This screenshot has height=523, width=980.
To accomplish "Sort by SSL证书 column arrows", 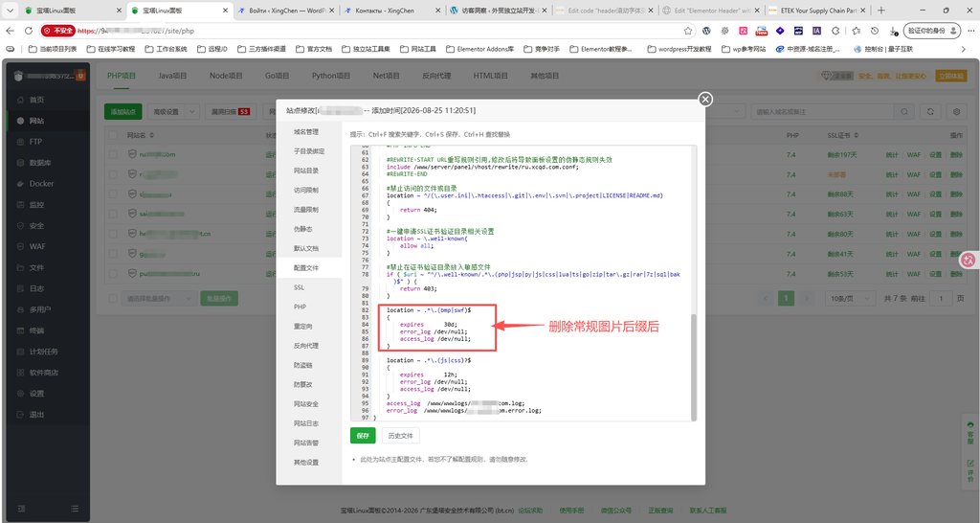I will (857, 135).
